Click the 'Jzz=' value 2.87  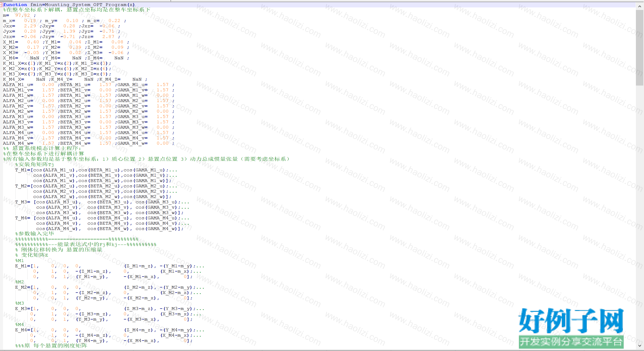108,37
